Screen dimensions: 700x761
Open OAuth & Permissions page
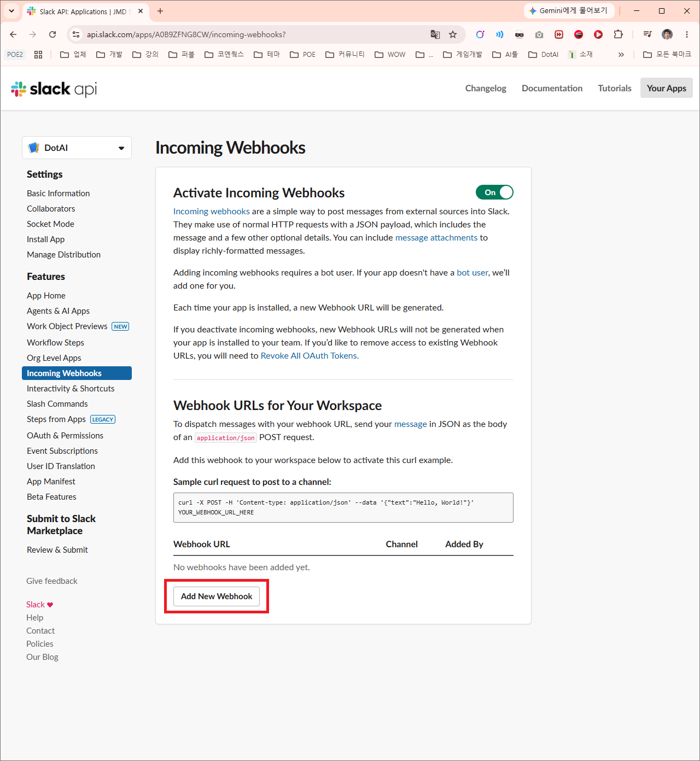(65, 436)
